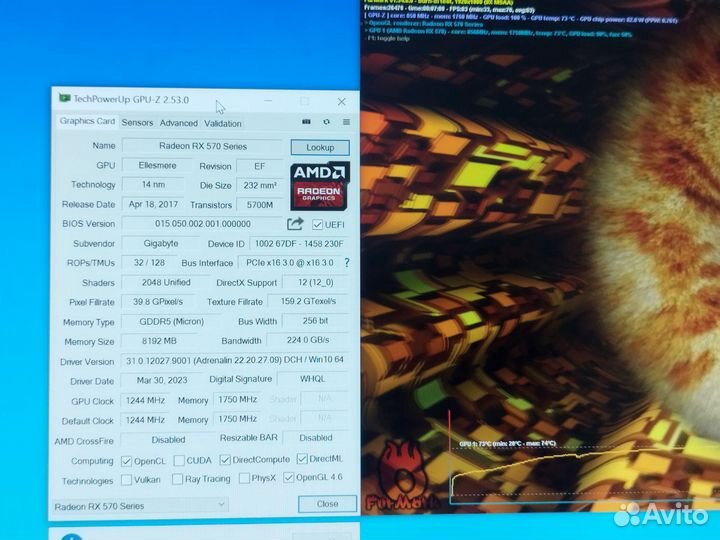Click the Texture Fillrate 159.2 GTexel/s value
Image resolution: width=720 pixels, height=540 pixels.
tap(308, 301)
